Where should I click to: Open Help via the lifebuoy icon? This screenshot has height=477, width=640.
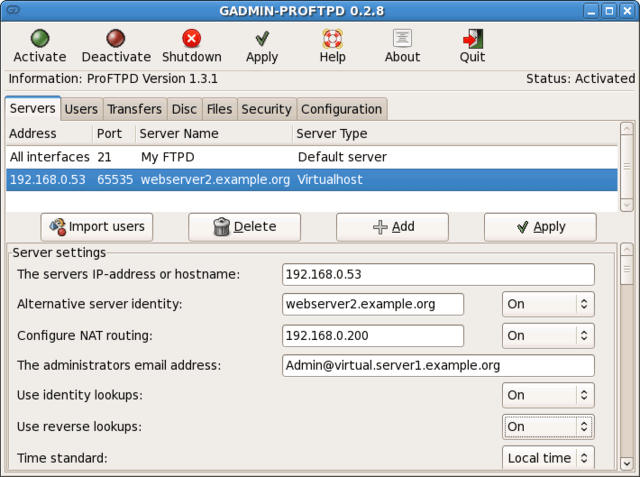coord(333,38)
